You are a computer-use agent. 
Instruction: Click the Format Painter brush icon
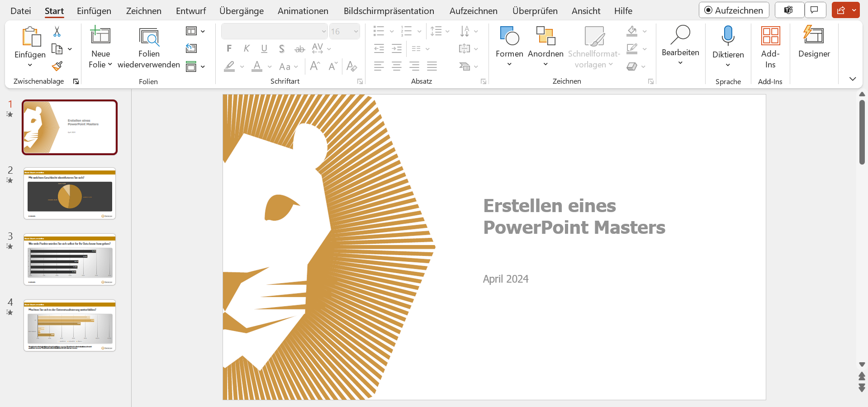coord(57,66)
